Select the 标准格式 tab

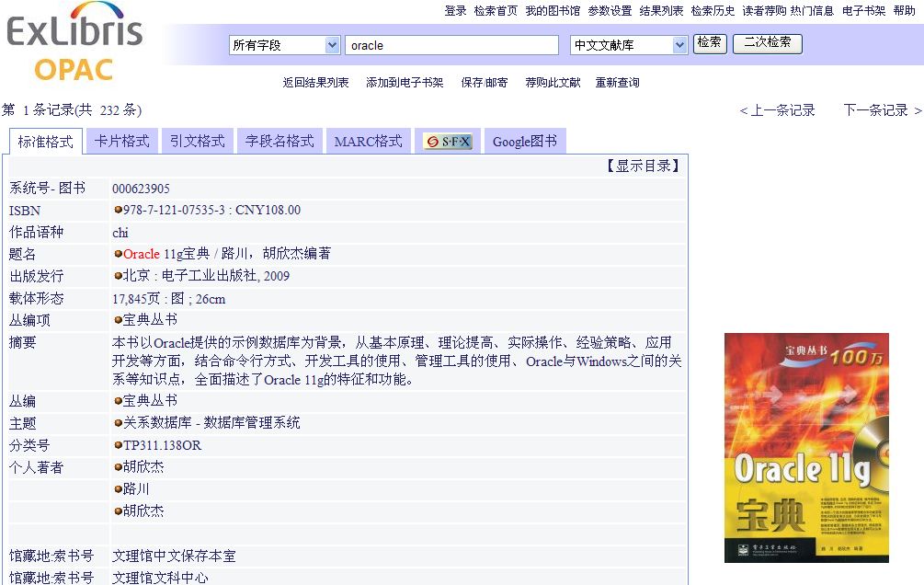(x=45, y=142)
